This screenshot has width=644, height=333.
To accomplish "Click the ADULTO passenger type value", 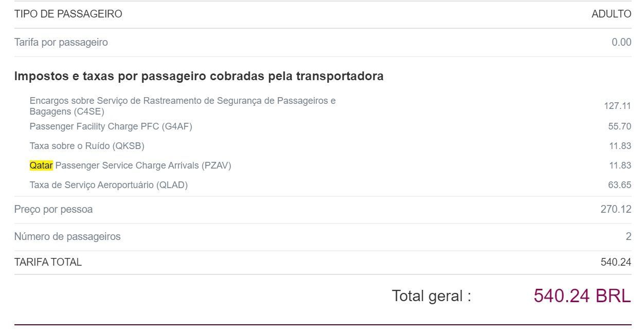I will 612,14.
